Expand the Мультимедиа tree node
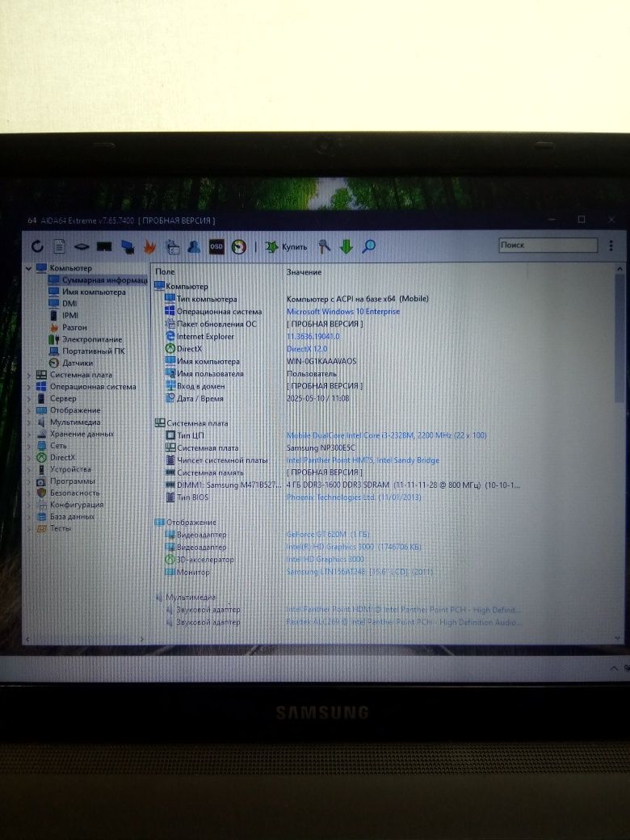630x840 pixels. [x=29, y=422]
